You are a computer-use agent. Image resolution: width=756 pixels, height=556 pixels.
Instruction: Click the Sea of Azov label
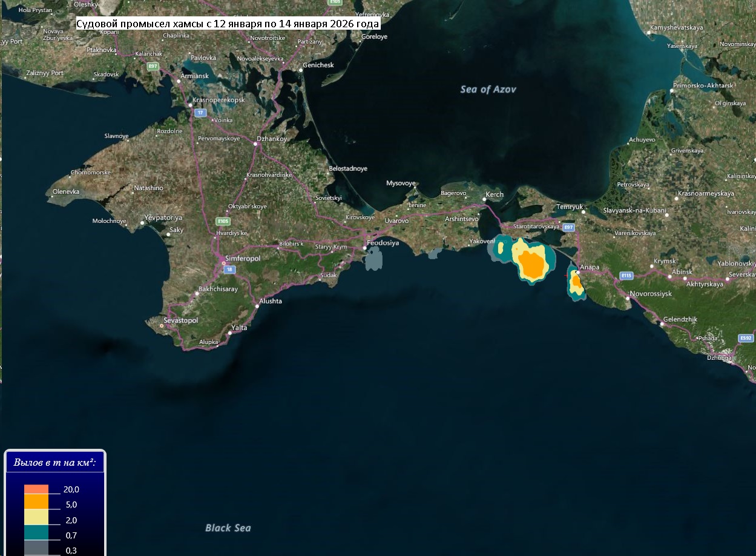click(488, 89)
